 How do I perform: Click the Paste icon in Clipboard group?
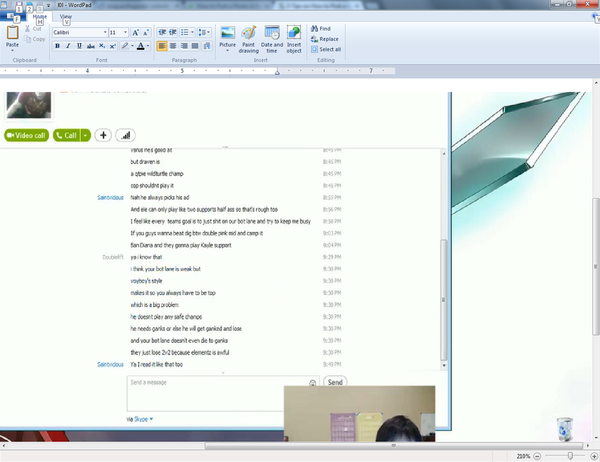tap(12, 36)
